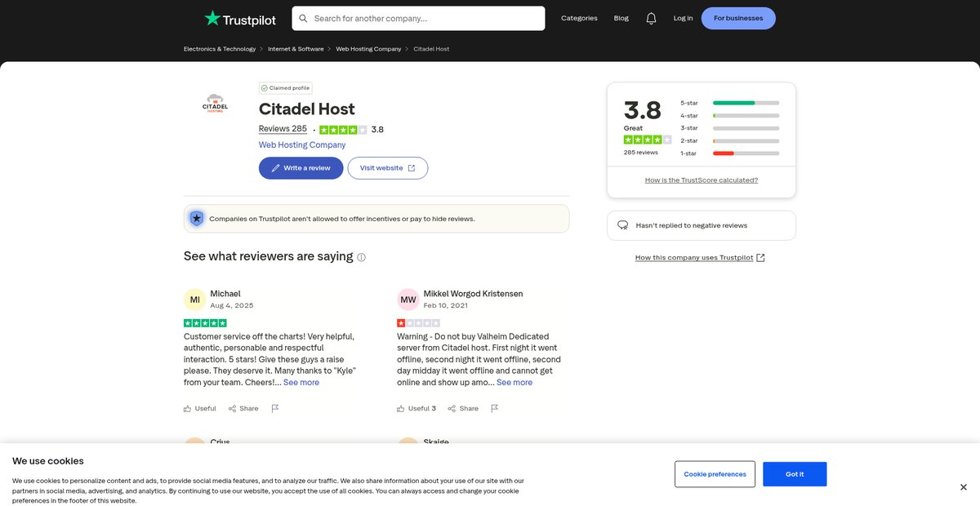Click the Citadel Hosting company logo
The width and height of the screenshot is (980, 506).
[x=215, y=103]
